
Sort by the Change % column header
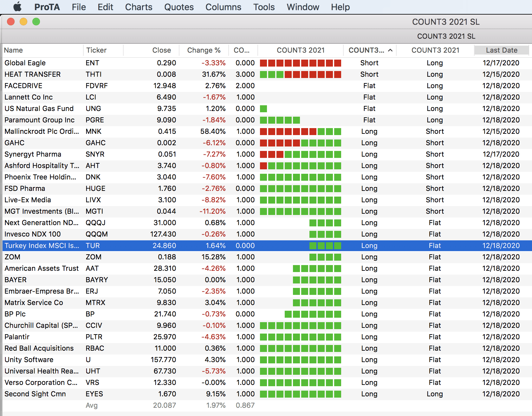204,50
